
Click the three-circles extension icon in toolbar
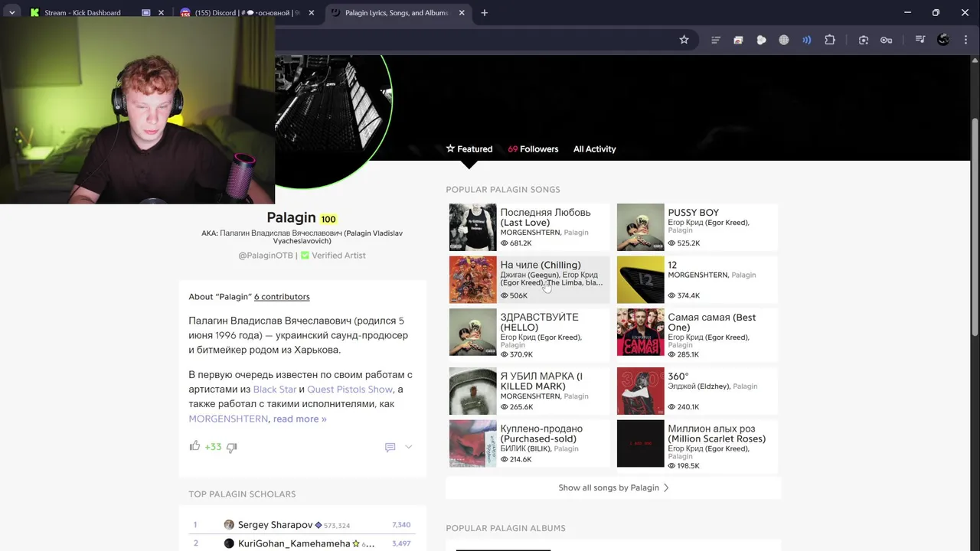click(x=761, y=40)
